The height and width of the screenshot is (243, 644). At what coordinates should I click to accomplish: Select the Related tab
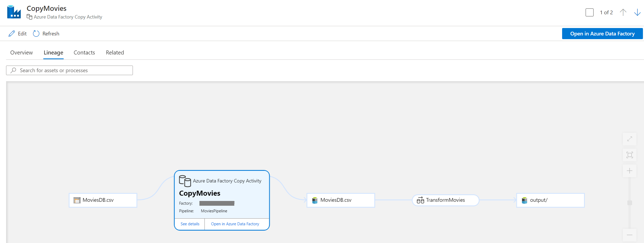[x=115, y=53]
